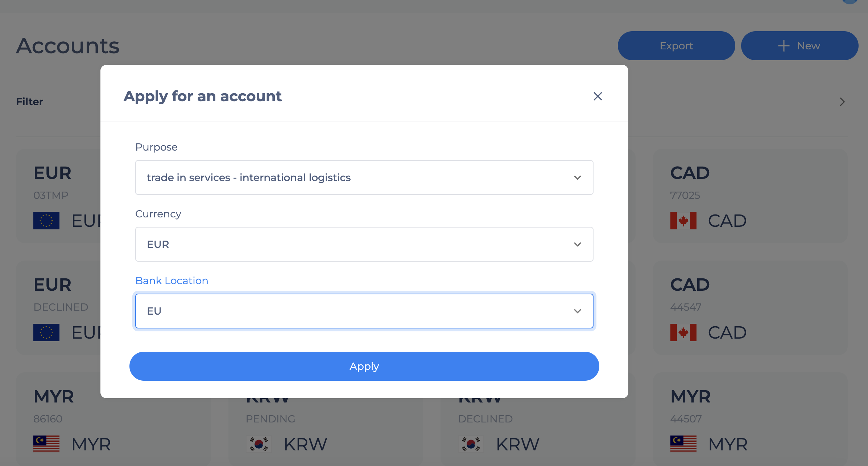Close the Apply for an account dialog

[x=598, y=96]
